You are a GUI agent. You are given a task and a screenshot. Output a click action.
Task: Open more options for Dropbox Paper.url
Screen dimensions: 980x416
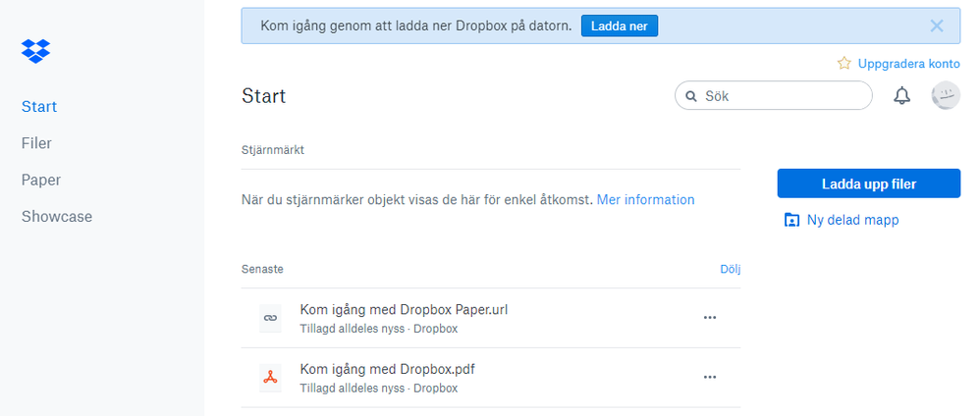[710, 318]
